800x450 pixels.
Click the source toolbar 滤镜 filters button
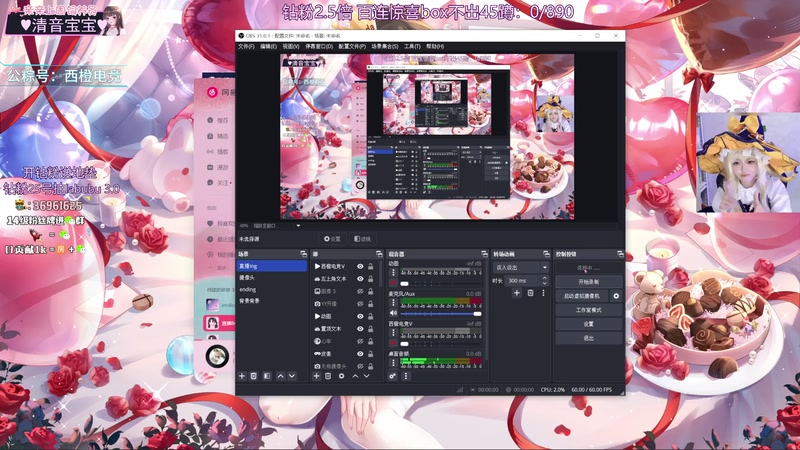362,239
